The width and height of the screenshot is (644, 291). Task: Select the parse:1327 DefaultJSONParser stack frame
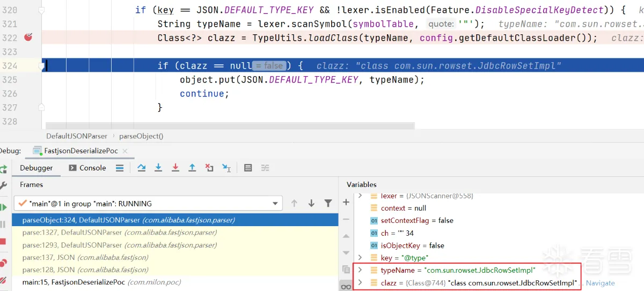point(119,233)
